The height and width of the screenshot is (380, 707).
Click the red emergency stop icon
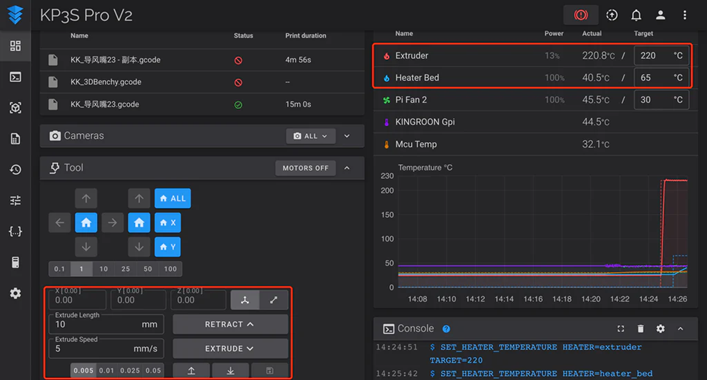(x=581, y=15)
